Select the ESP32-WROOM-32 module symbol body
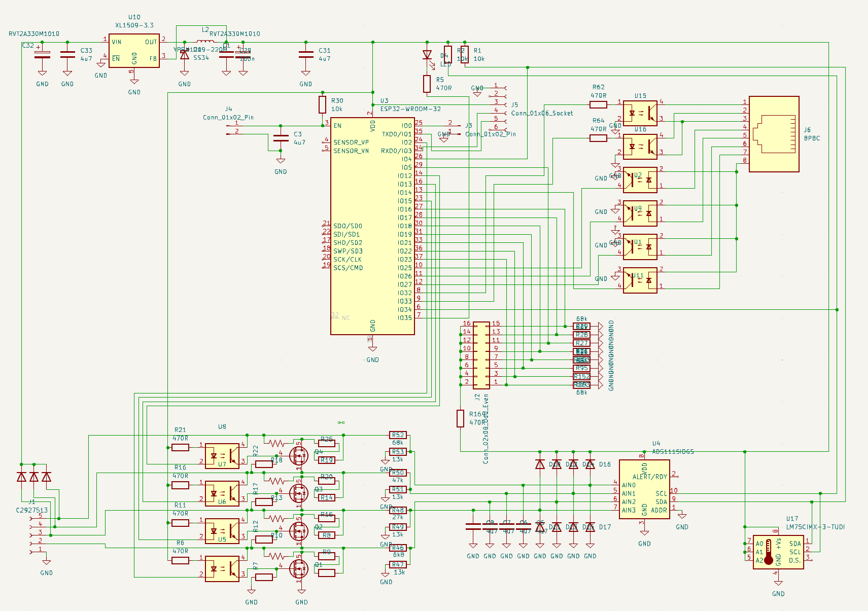This screenshot has height=611, width=868. pos(372,226)
